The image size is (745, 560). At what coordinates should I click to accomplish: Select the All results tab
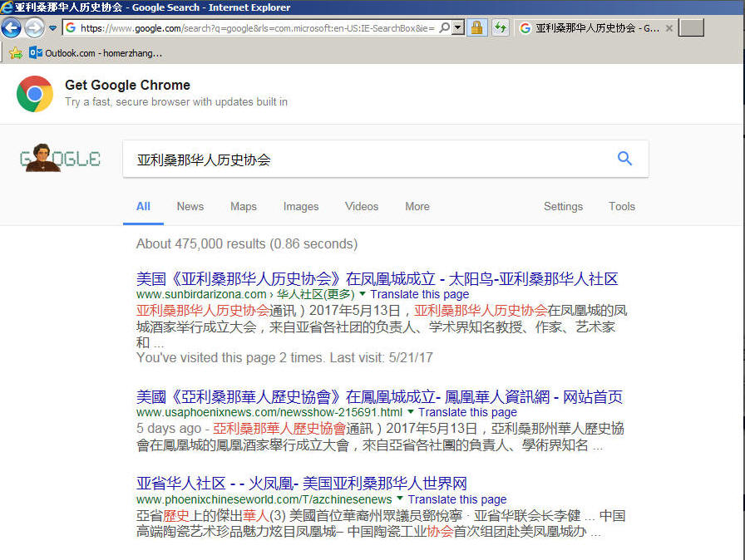pos(143,206)
